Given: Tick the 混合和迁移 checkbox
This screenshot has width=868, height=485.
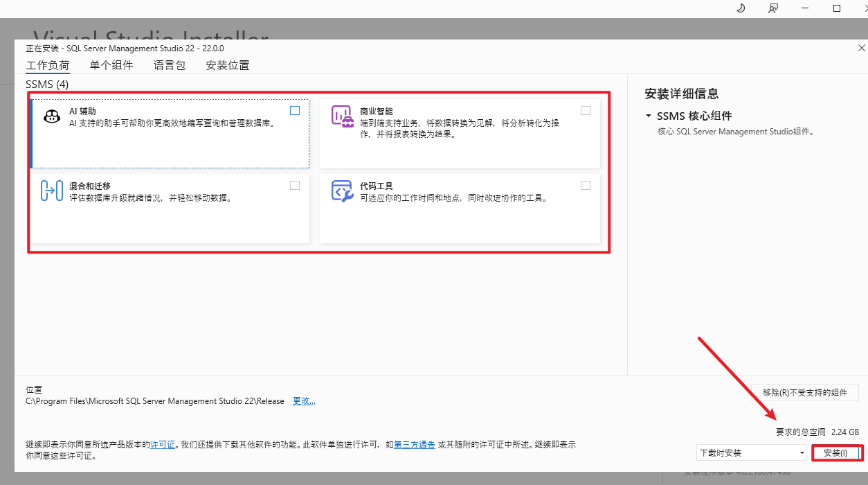Looking at the screenshot, I should [295, 185].
